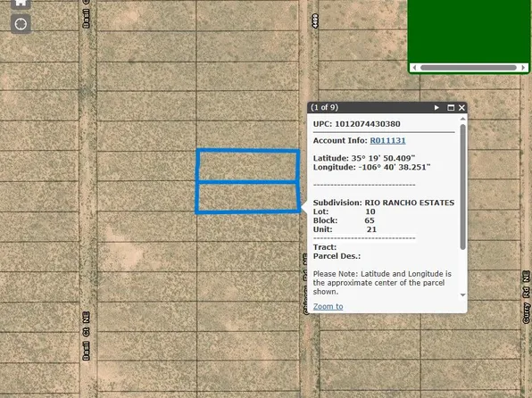The width and height of the screenshot is (532, 398).
Task: Click the Zoom to link
Action: coord(328,306)
